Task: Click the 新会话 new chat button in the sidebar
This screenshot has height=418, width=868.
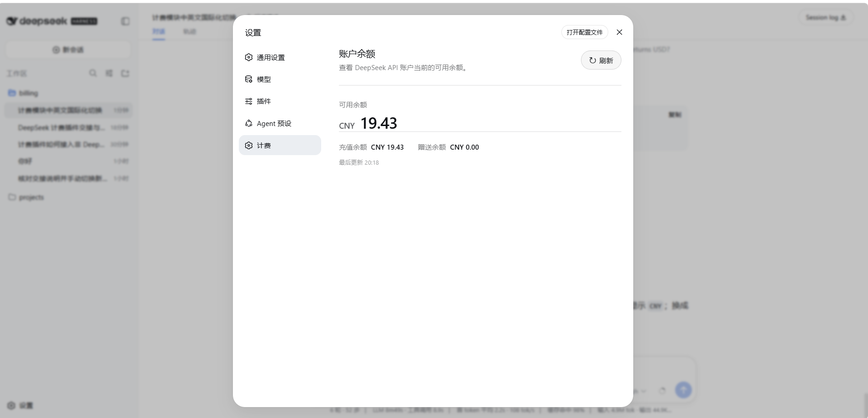Action: [x=68, y=50]
